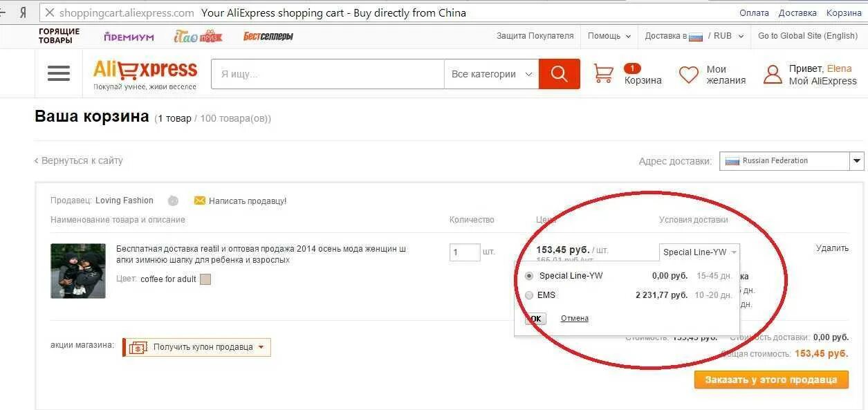The width and height of the screenshot is (868, 410).
Task: Open the user account profile icon
Action: click(x=772, y=75)
